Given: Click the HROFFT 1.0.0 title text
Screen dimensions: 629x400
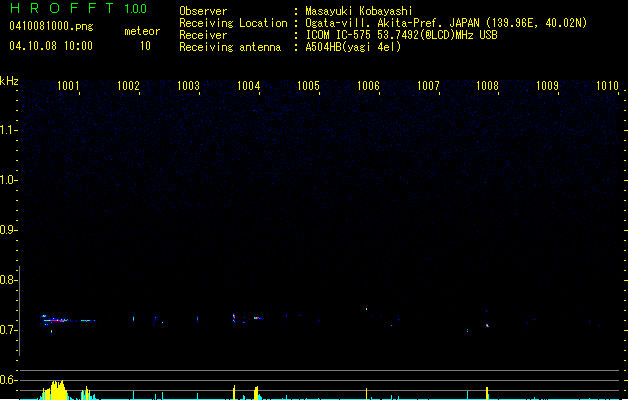Looking at the screenshot, I should point(79,8).
